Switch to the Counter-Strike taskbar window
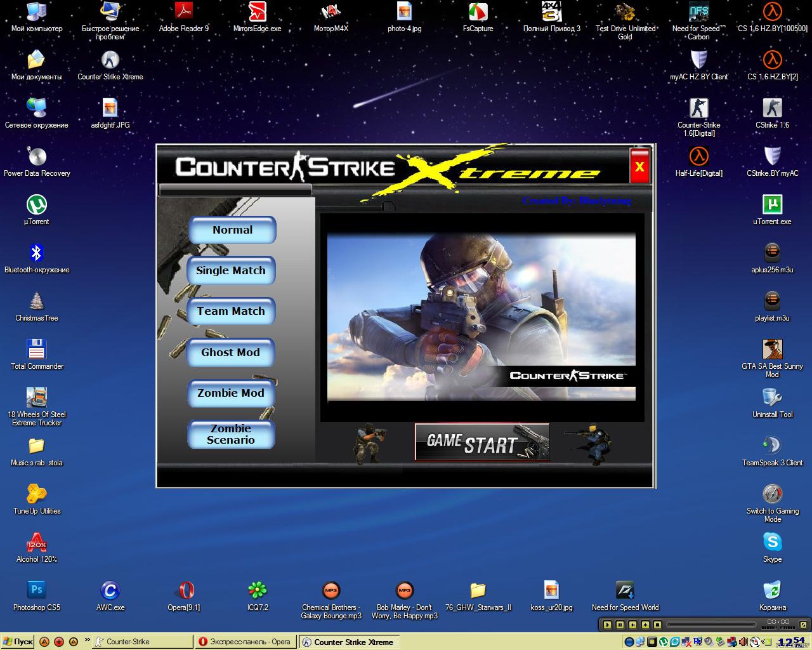Screen dimensions: 812x650 [x=141, y=642]
